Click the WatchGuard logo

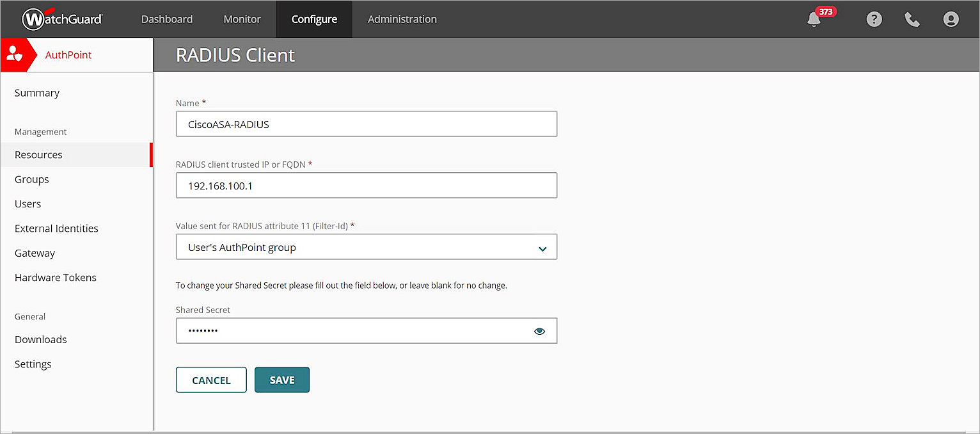[62, 19]
